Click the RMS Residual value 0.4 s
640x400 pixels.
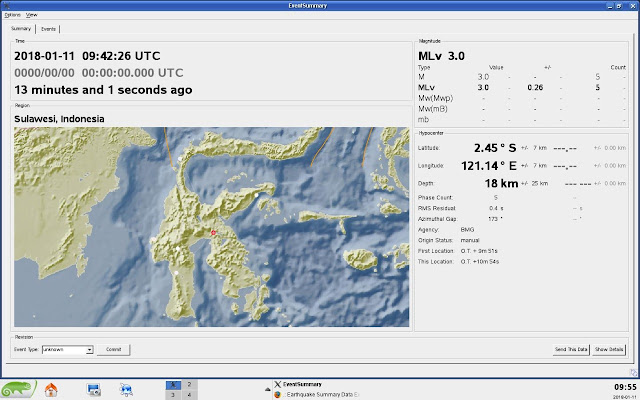(x=496, y=208)
